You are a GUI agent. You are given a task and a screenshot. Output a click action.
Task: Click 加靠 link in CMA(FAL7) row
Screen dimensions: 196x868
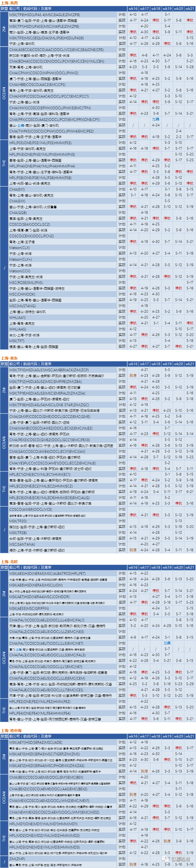(x=167, y=643)
